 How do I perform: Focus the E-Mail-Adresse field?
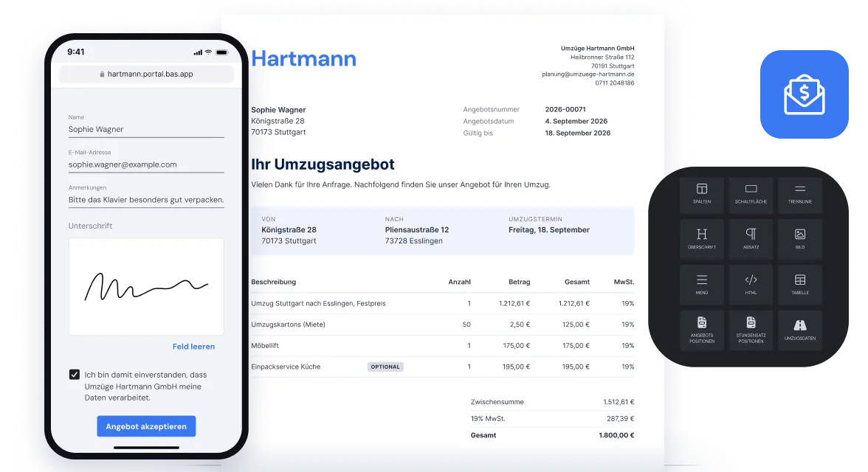pos(146,165)
